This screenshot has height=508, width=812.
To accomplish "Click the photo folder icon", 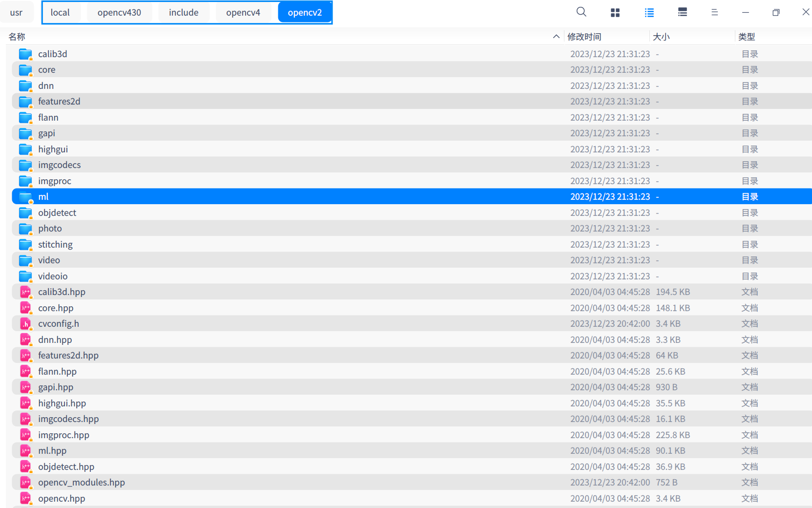I will click(25, 229).
